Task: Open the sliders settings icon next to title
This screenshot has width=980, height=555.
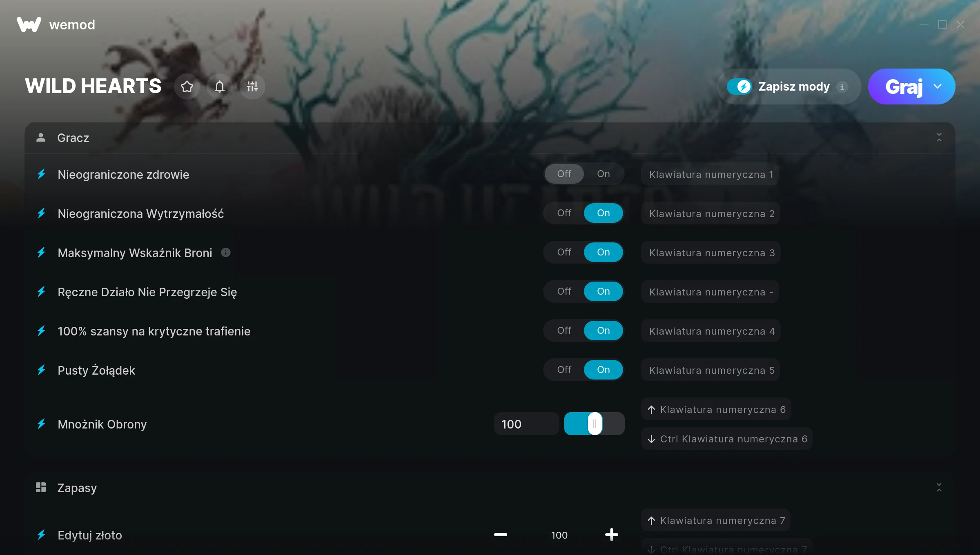Action: [252, 87]
